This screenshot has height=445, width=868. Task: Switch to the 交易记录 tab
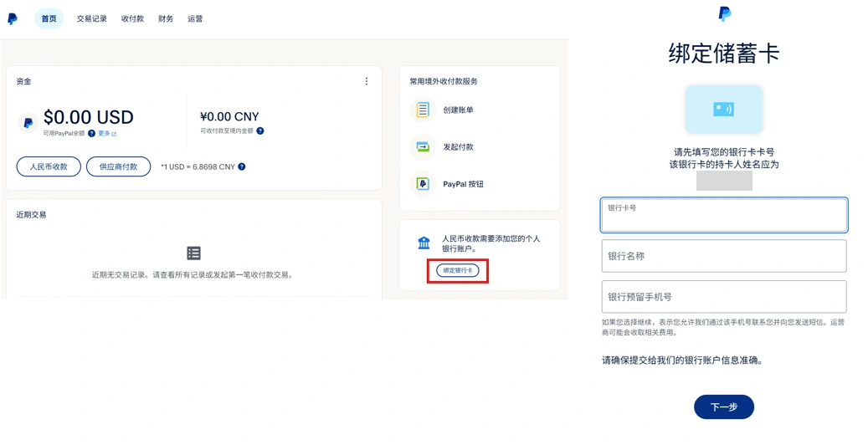[92, 18]
